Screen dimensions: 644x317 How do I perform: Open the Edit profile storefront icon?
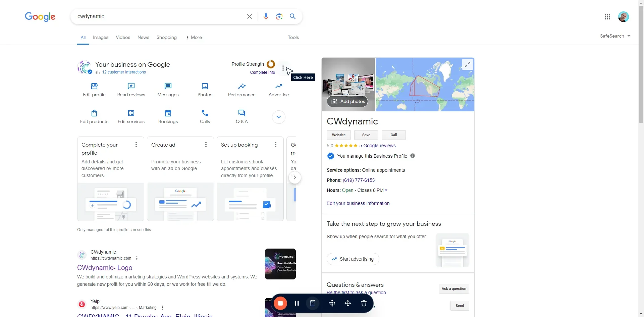tap(94, 86)
